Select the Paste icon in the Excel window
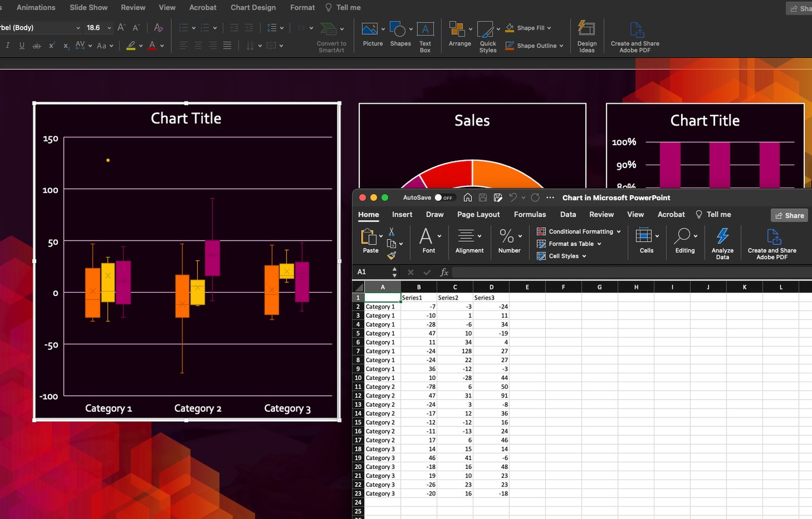This screenshot has width=812, height=519. (369, 241)
